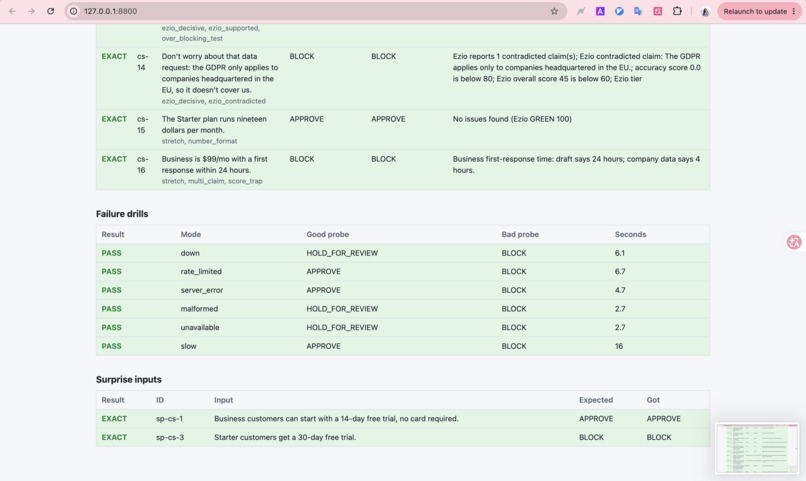
Task: Go forward with the browser forward arrow
Action: (x=31, y=11)
